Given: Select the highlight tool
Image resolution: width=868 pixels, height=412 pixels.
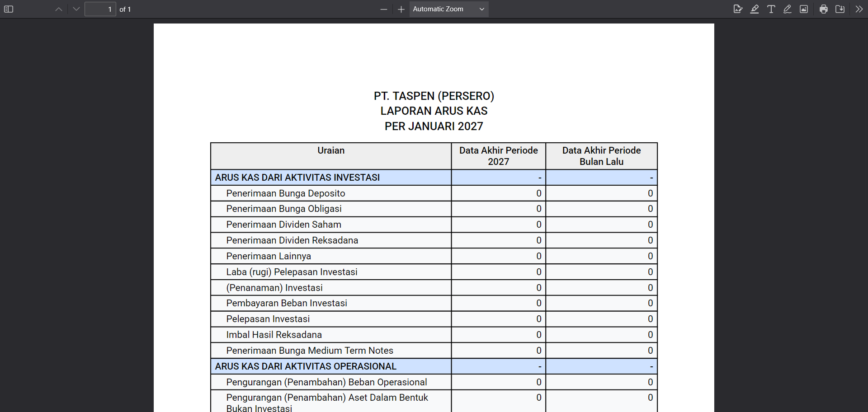Looking at the screenshot, I should point(755,9).
